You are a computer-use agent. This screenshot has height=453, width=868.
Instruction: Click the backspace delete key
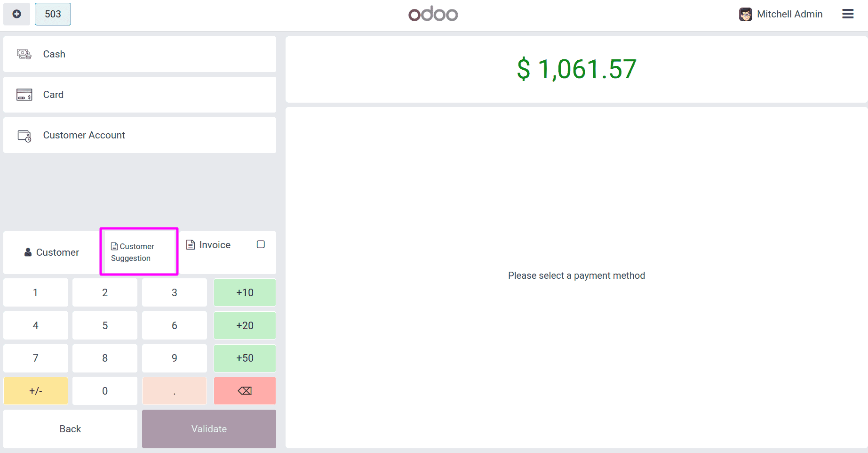[x=245, y=391]
